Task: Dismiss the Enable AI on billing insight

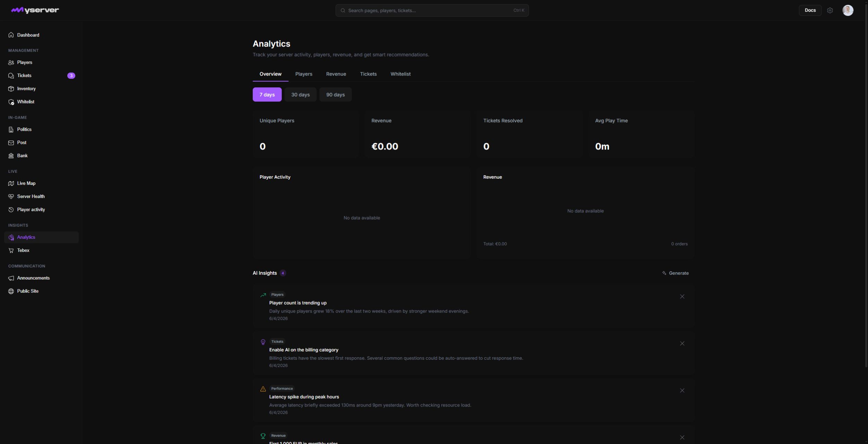Action: (682, 344)
